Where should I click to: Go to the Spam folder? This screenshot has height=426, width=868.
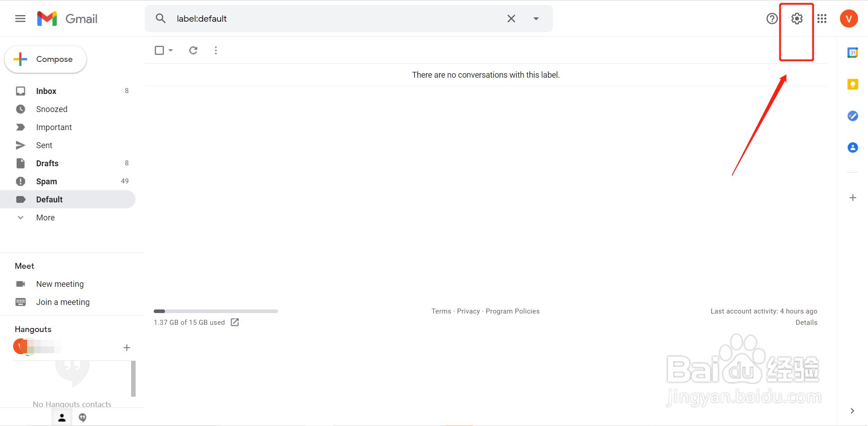click(x=47, y=182)
